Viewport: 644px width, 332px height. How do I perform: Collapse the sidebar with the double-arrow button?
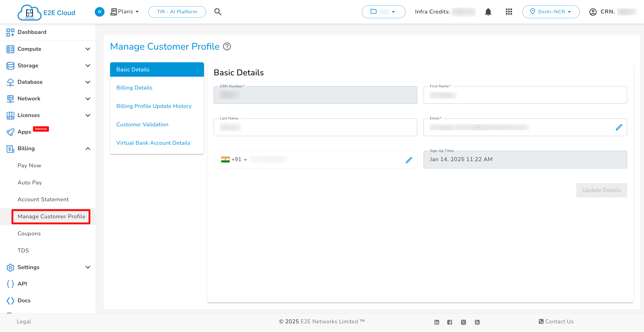[x=99, y=12]
